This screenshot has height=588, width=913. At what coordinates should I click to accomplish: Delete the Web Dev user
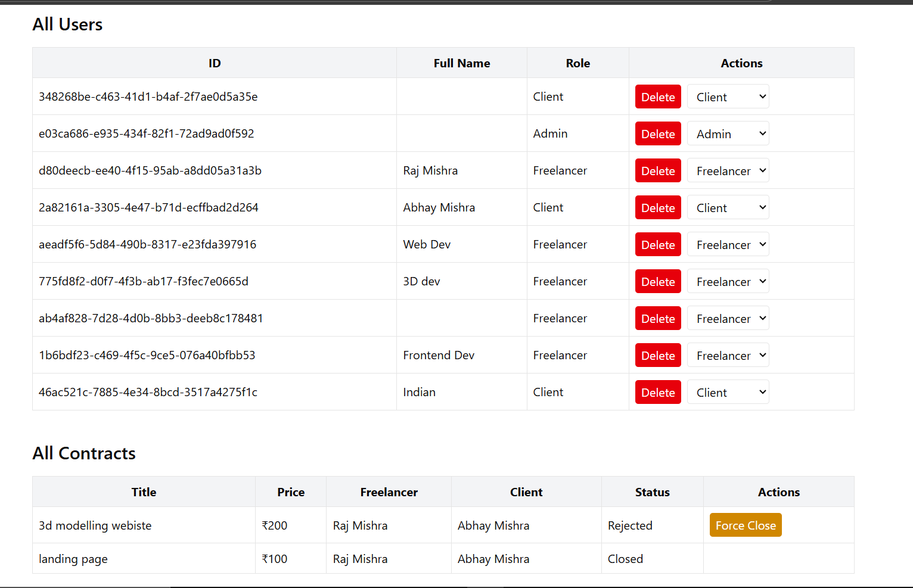click(658, 245)
